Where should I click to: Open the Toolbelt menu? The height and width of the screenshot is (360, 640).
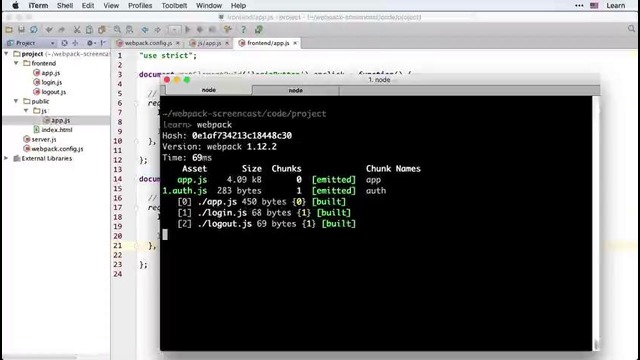[x=174, y=6]
